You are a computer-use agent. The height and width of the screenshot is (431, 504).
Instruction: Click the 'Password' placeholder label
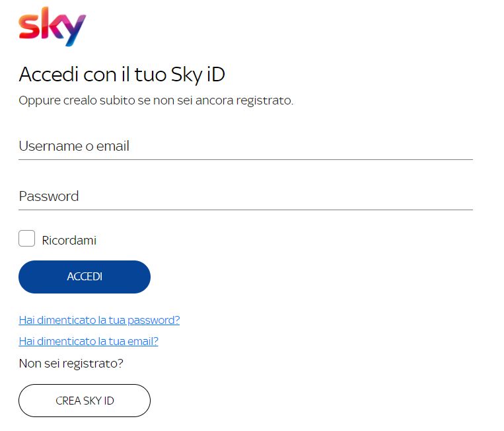point(49,196)
